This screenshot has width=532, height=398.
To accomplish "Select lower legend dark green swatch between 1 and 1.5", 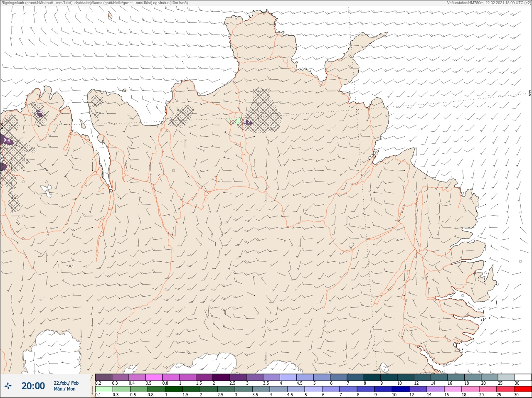I will click(x=174, y=389).
